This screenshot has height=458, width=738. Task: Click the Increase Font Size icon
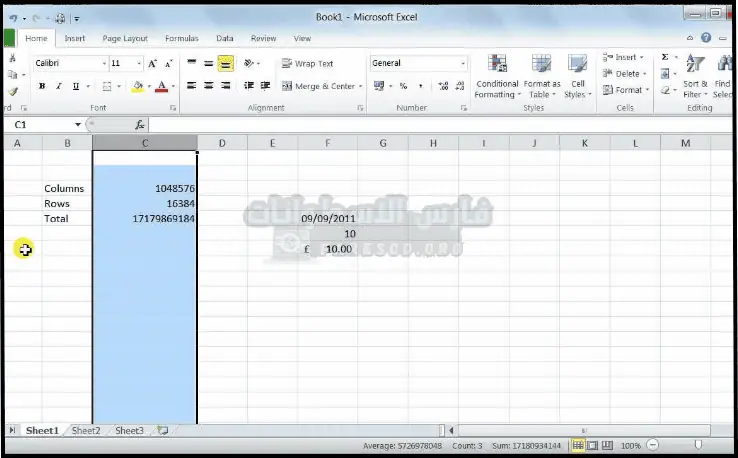(153, 63)
